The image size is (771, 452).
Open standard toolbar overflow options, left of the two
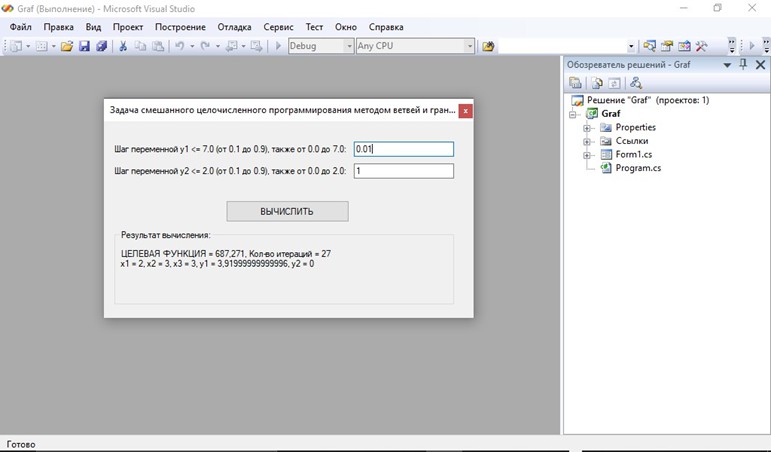click(x=732, y=46)
